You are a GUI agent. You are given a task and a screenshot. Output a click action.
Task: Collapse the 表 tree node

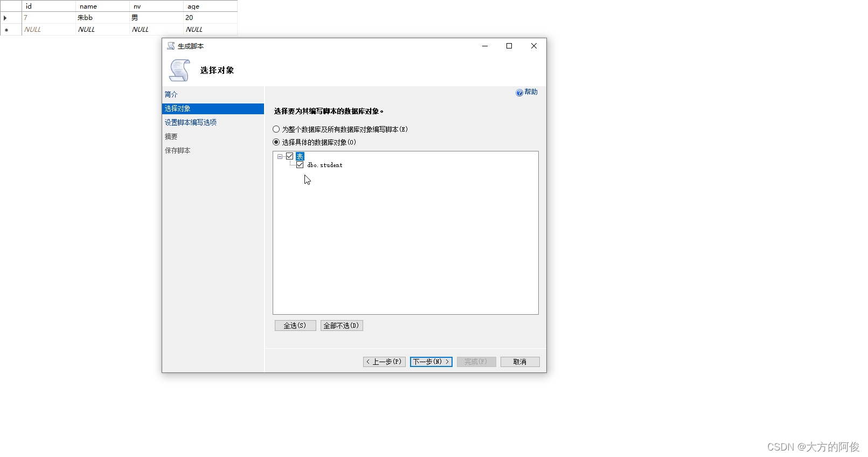[x=280, y=156]
